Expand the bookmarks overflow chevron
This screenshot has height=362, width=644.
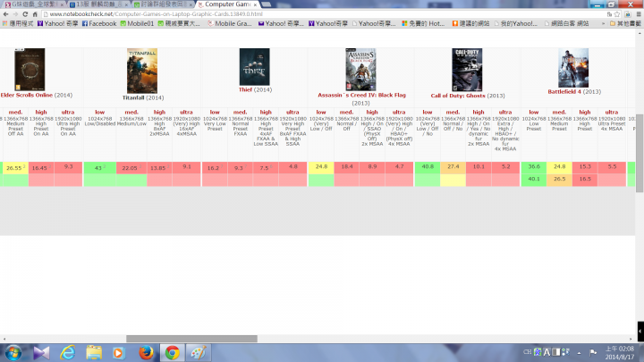pos(604,24)
